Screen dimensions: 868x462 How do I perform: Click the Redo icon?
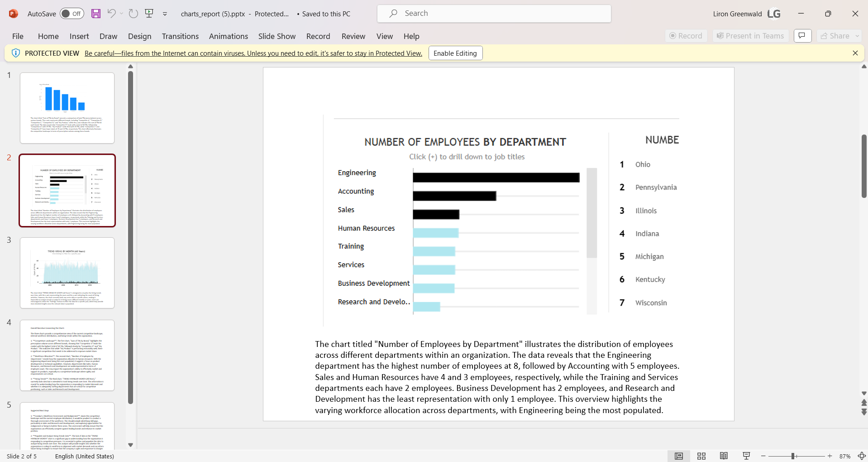click(x=133, y=14)
